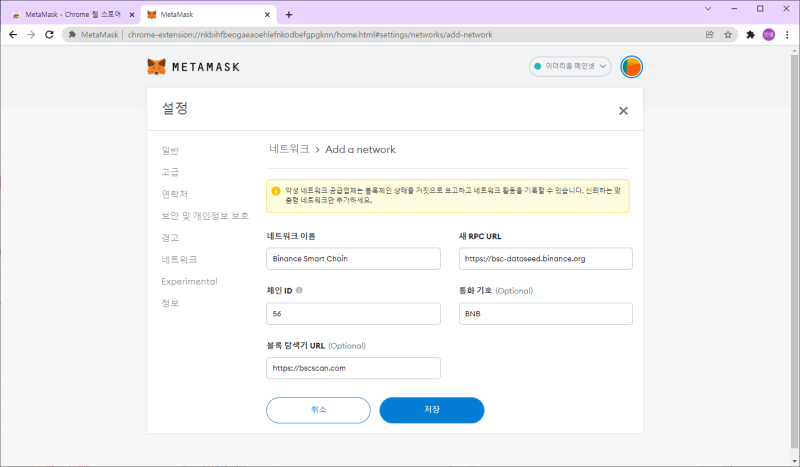Click the browser address bar URL

click(x=310, y=35)
